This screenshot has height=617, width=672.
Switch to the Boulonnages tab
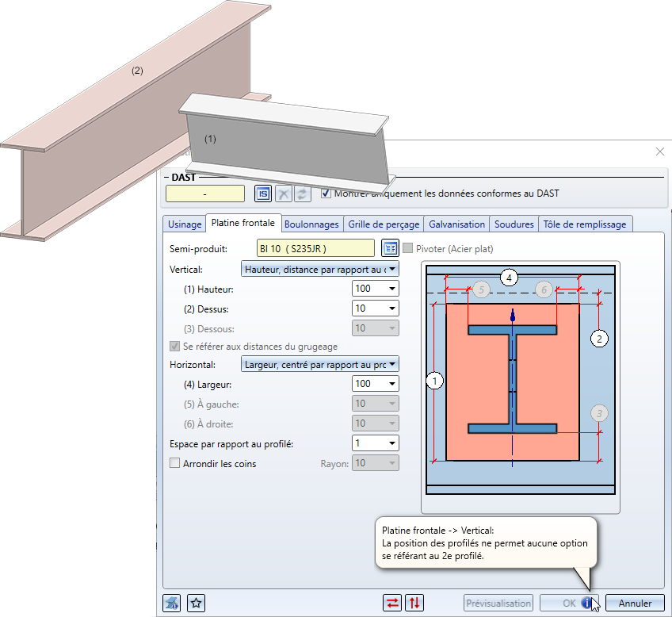pos(311,224)
